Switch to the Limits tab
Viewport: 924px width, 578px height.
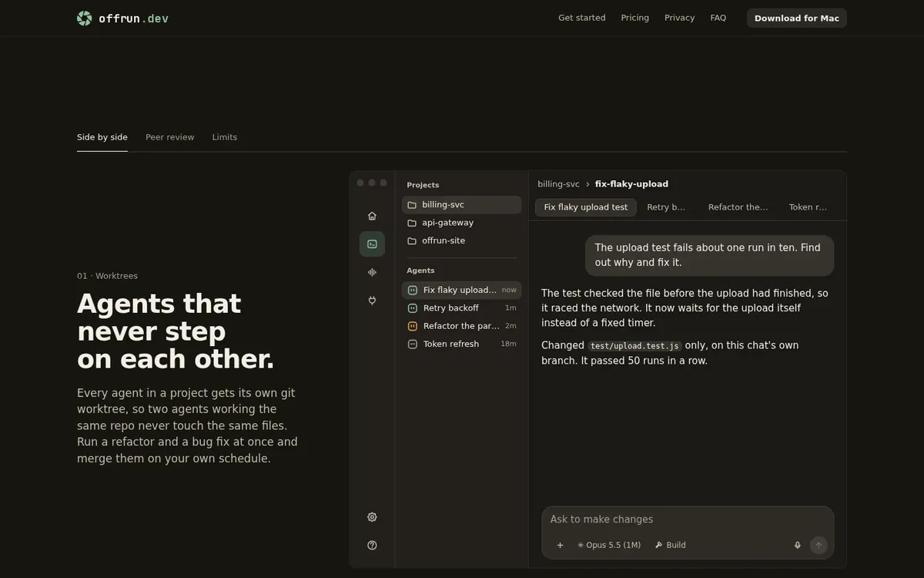[x=225, y=137]
